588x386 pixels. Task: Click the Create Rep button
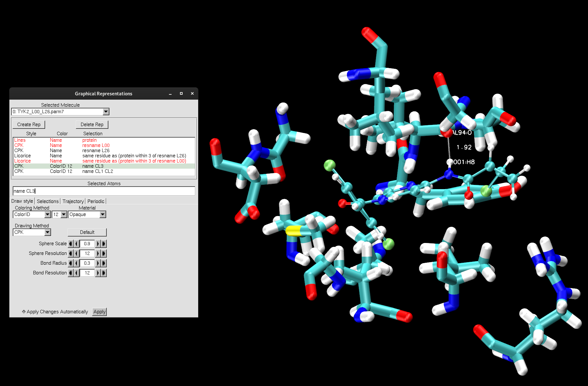29,125
